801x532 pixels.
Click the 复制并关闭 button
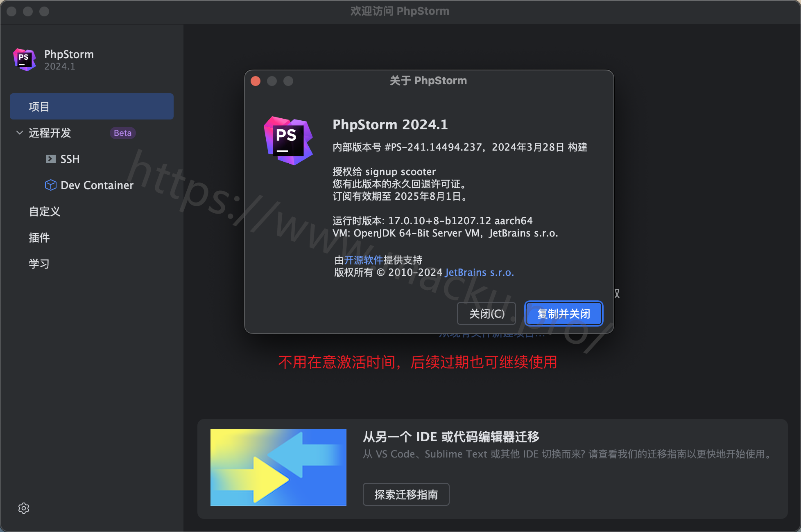[564, 313]
